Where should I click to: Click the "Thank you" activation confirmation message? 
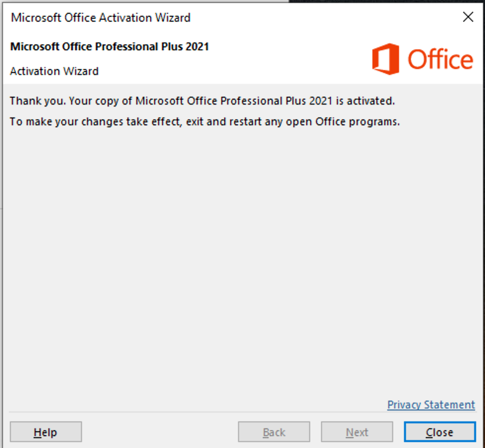tap(202, 101)
